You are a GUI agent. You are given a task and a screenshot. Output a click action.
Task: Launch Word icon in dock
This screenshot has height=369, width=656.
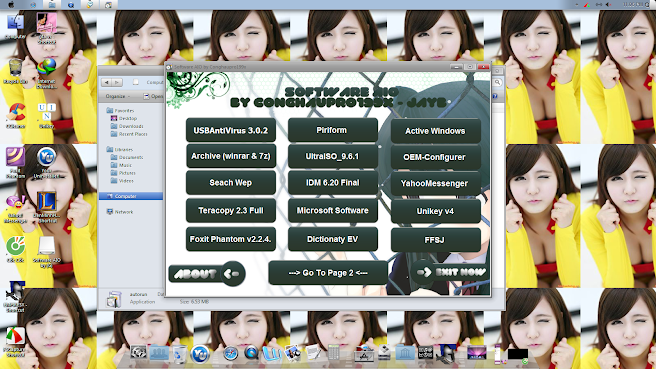click(272, 354)
